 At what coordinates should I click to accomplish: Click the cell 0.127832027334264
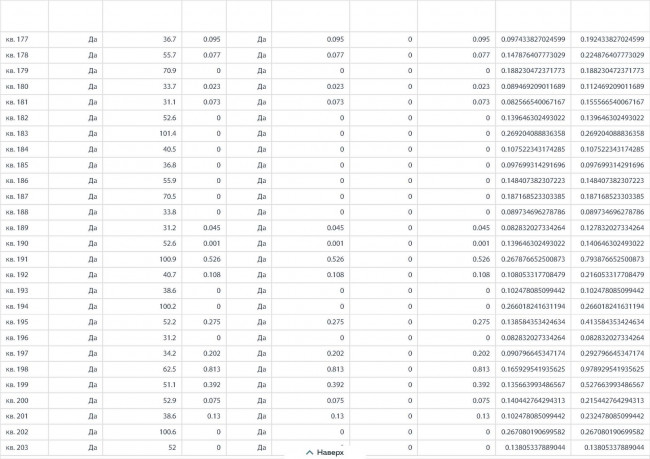click(612, 228)
